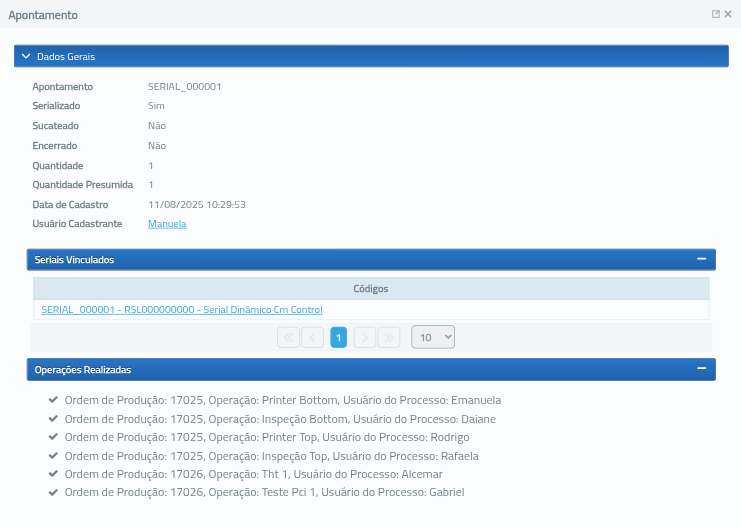Click the Códigos column header
Viewport: 741px width, 529px height.
371,289
